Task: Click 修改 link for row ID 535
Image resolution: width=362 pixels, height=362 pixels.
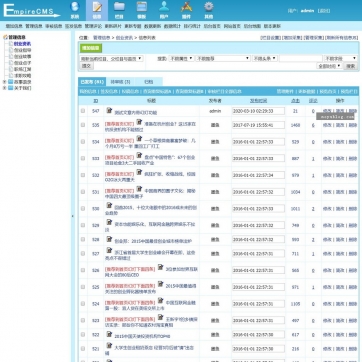Action: tap(327, 125)
